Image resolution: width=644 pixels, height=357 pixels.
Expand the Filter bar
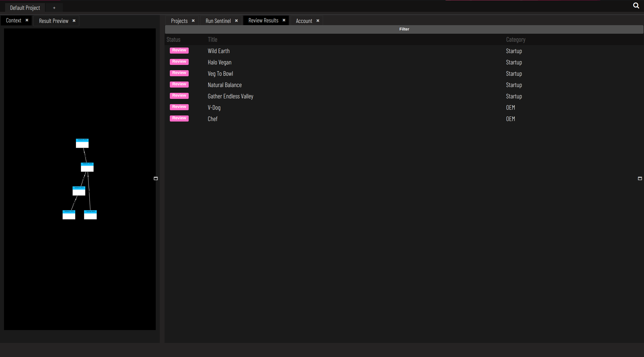(x=404, y=29)
